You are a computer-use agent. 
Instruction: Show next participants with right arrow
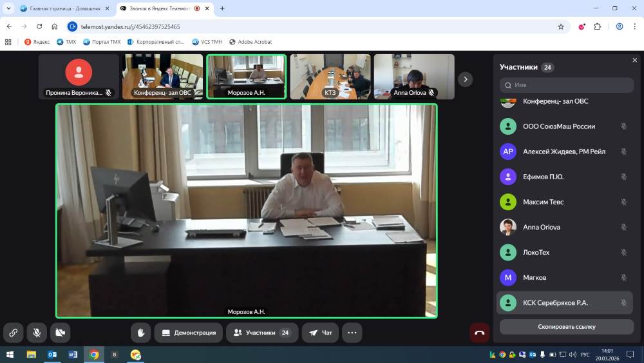465,79
